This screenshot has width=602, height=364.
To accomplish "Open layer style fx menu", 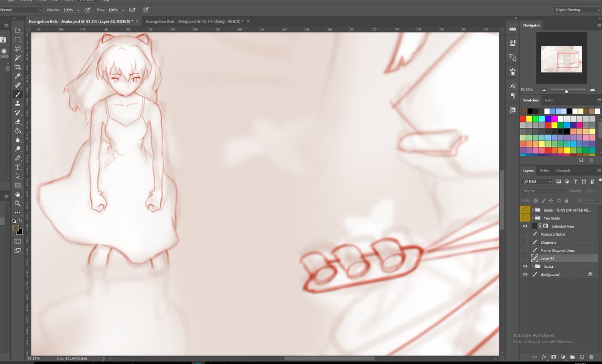I will coord(545,357).
